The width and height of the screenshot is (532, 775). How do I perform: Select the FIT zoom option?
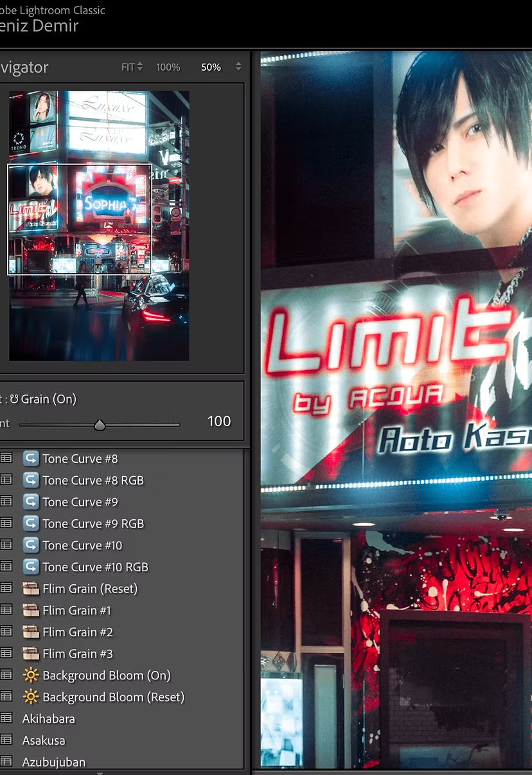(128, 67)
